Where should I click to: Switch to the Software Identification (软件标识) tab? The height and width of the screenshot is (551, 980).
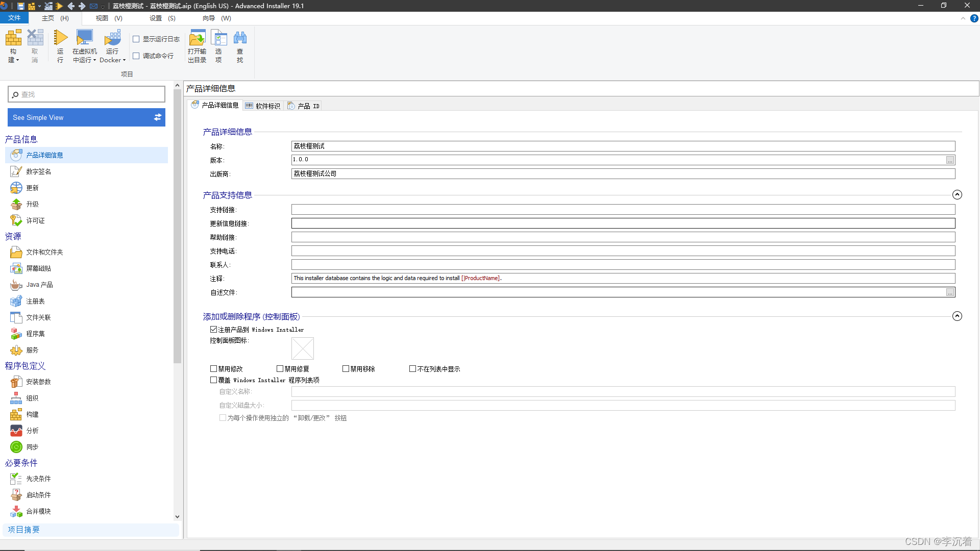(263, 106)
